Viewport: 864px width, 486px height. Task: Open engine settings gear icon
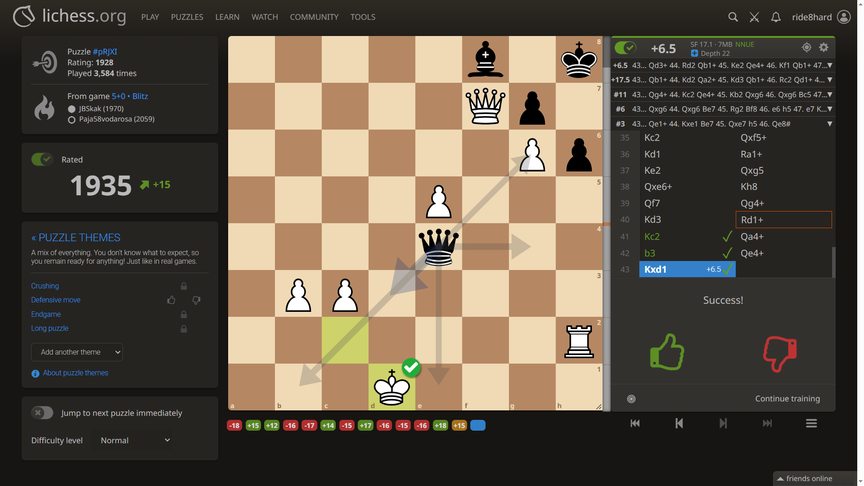[824, 47]
